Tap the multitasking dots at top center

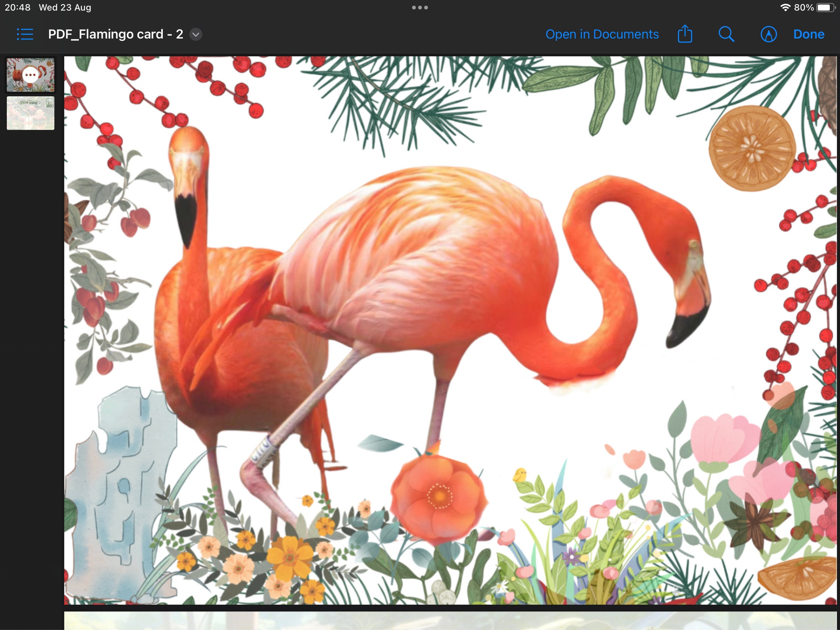[x=420, y=7]
